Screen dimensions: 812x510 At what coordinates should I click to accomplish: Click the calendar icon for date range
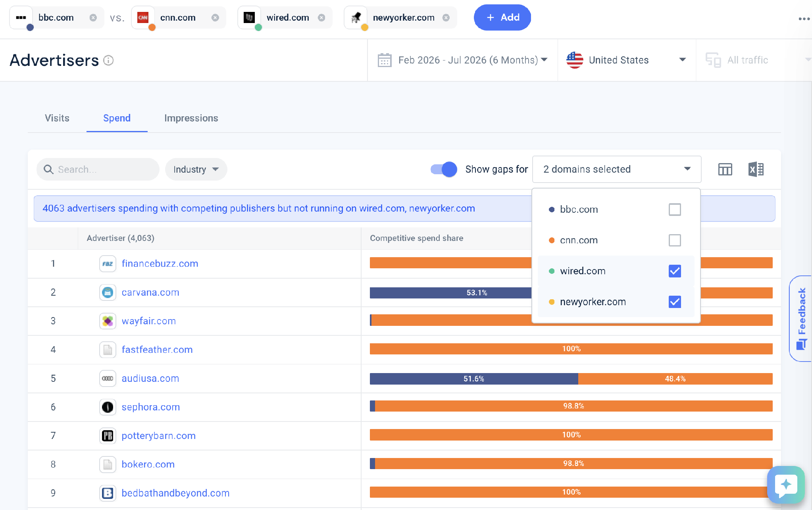click(385, 60)
